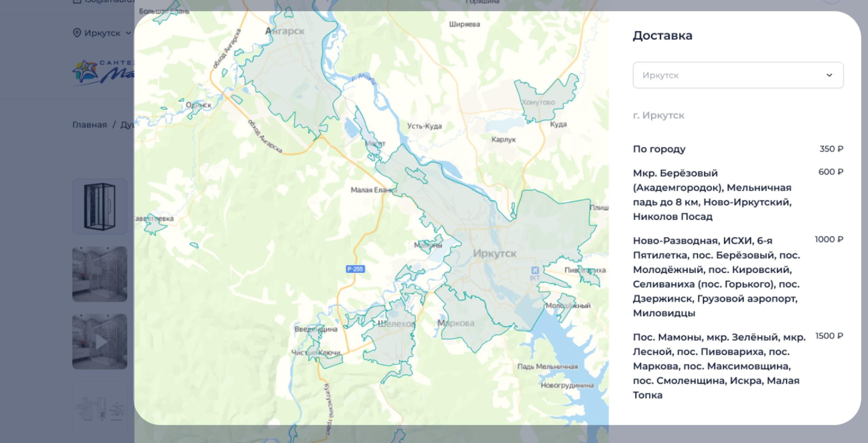
Task: Click the Сантехника store star logo
Action: (86, 71)
